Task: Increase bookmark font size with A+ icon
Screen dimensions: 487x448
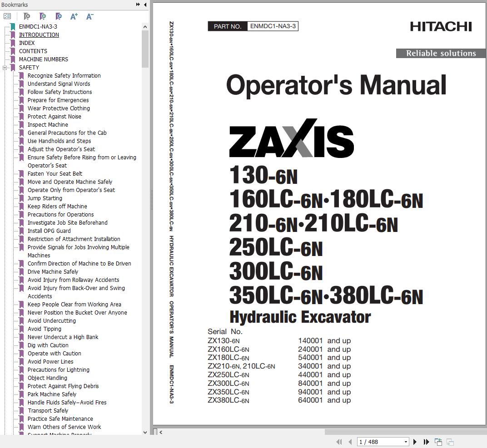Action: click(74, 16)
